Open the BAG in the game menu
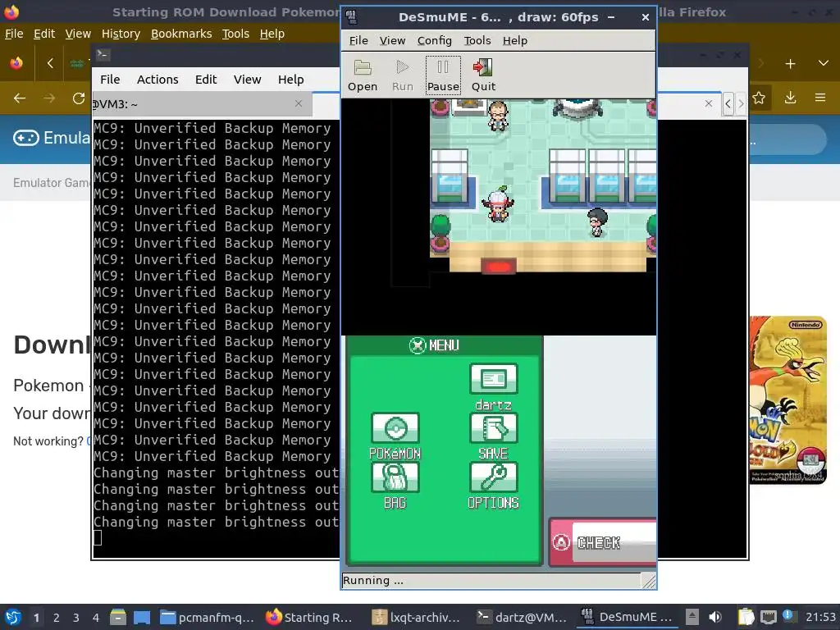This screenshot has height=630, width=840. point(395,486)
